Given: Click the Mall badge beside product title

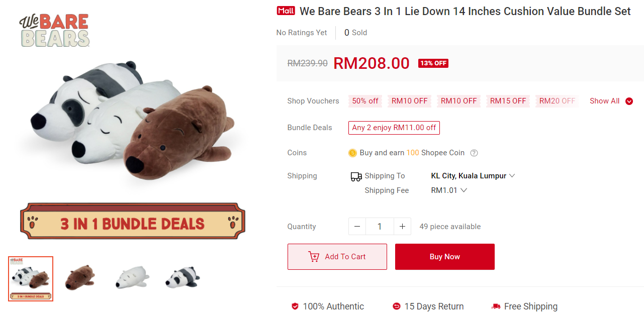Looking at the screenshot, I should click(286, 11).
